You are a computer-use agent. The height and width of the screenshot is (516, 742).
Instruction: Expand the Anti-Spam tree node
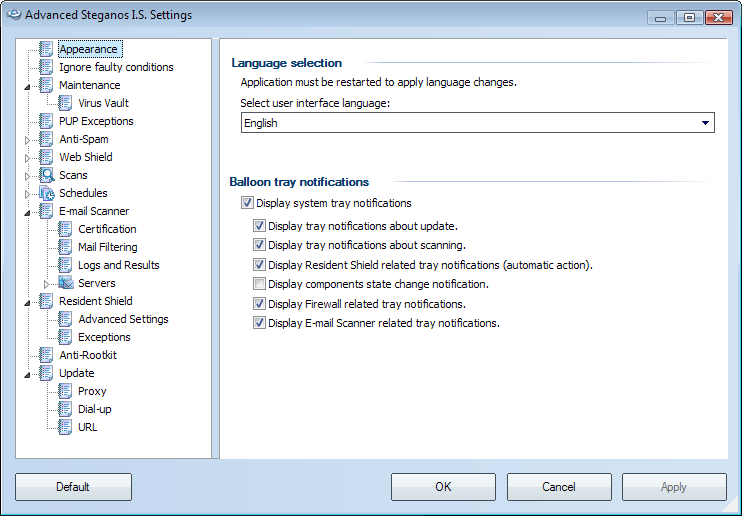point(27,140)
